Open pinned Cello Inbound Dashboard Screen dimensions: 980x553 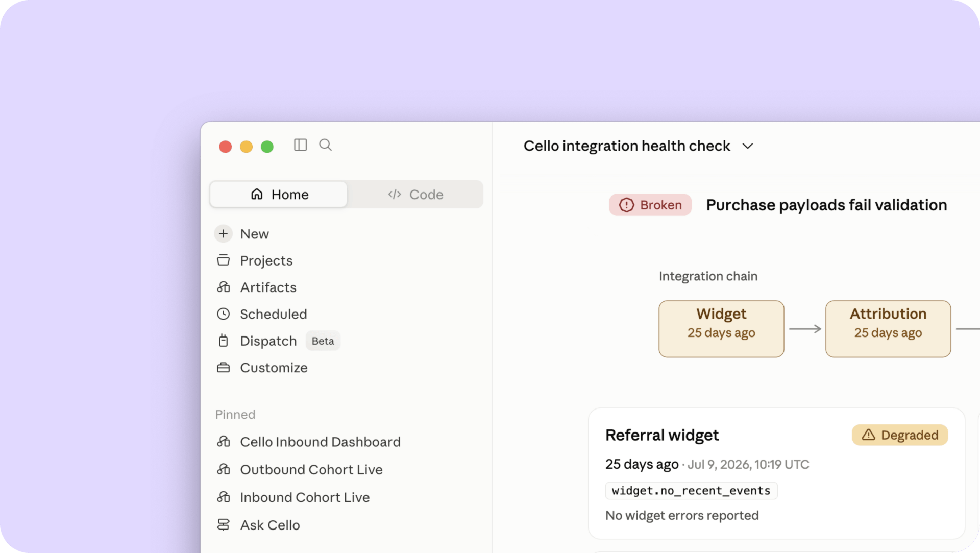(320, 442)
